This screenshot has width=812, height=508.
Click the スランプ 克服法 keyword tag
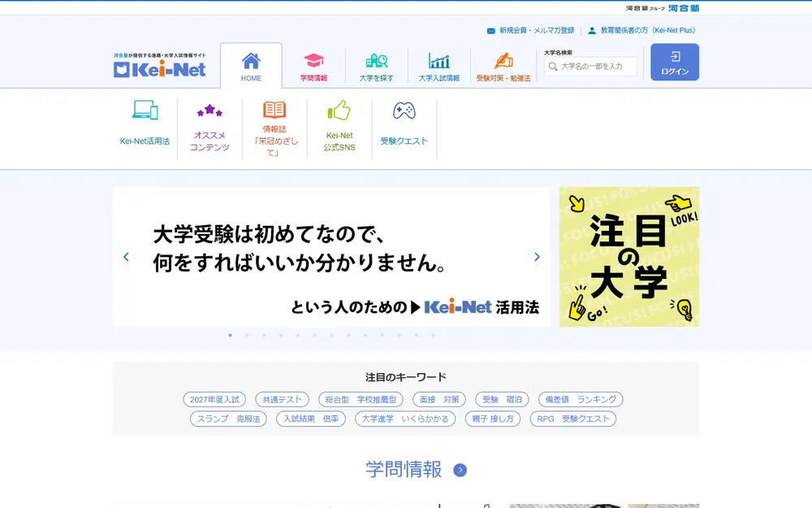tap(228, 419)
